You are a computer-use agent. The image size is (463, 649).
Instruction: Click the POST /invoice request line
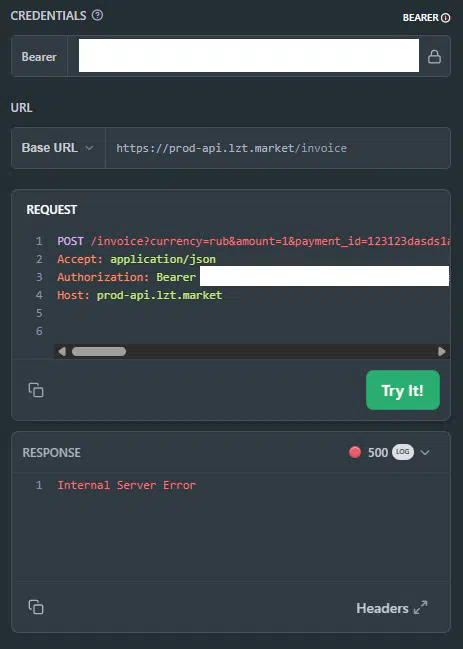[x=253, y=241]
